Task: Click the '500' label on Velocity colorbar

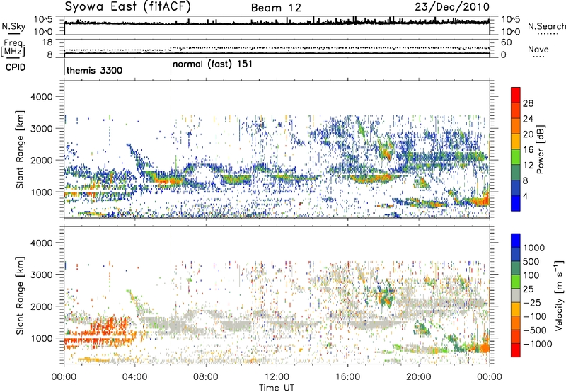Action: click(531, 261)
